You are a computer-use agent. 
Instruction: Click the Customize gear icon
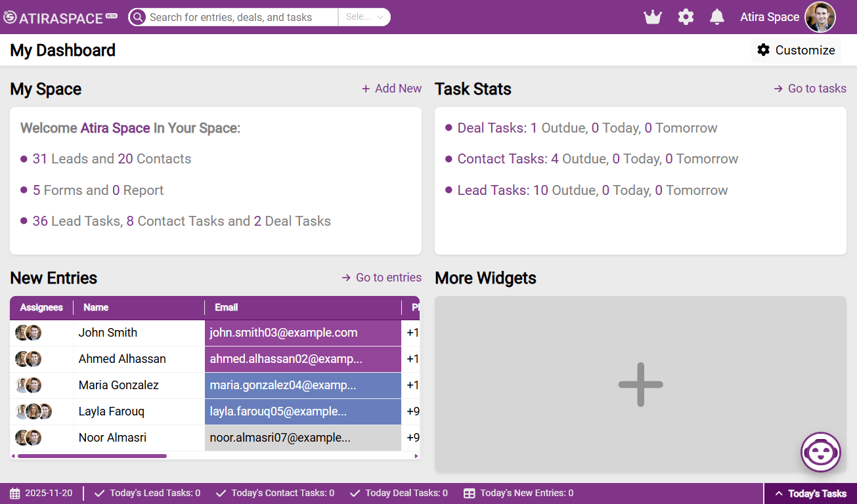click(762, 49)
